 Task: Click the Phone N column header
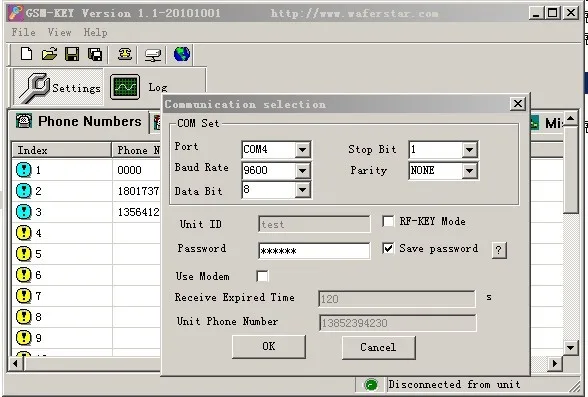[x=137, y=150]
